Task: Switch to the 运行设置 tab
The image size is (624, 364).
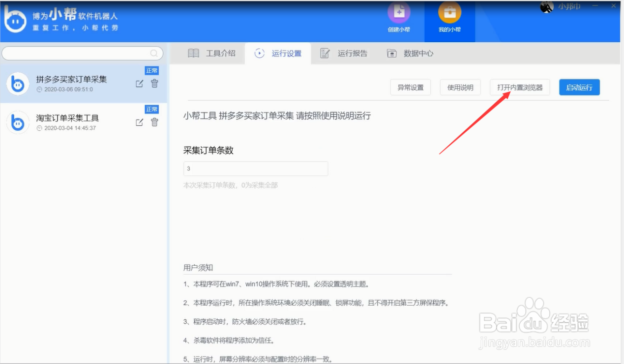Action: (x=278, y=53)
